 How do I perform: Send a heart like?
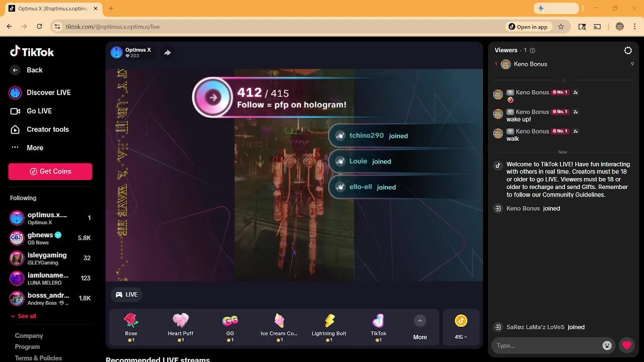(626, 345)
